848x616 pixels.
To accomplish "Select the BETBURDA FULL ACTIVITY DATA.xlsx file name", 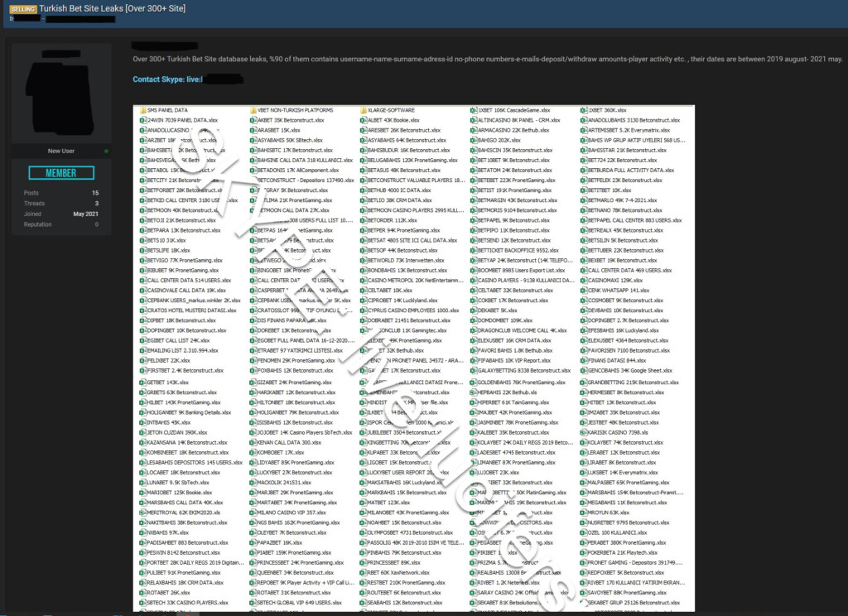I will [630, 171].
